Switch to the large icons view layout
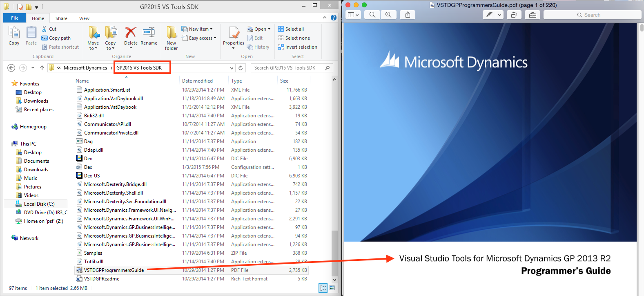 [x=332, y=288]
